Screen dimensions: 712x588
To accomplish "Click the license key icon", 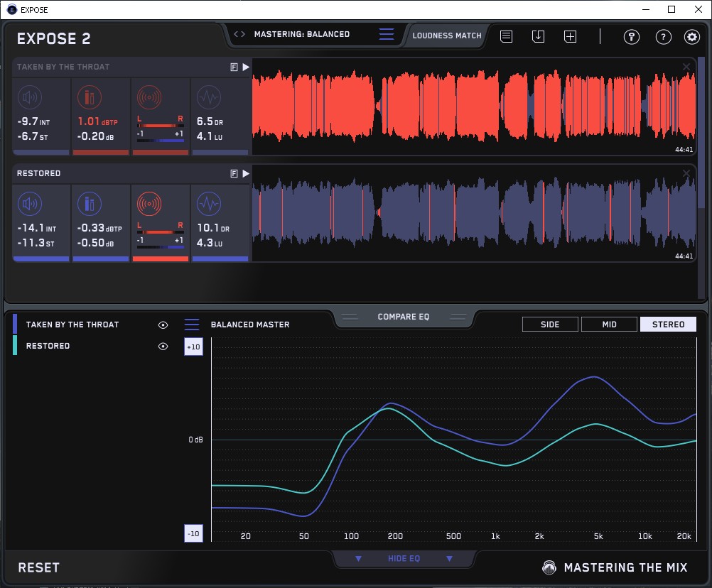I will click(x=632, y=37).
